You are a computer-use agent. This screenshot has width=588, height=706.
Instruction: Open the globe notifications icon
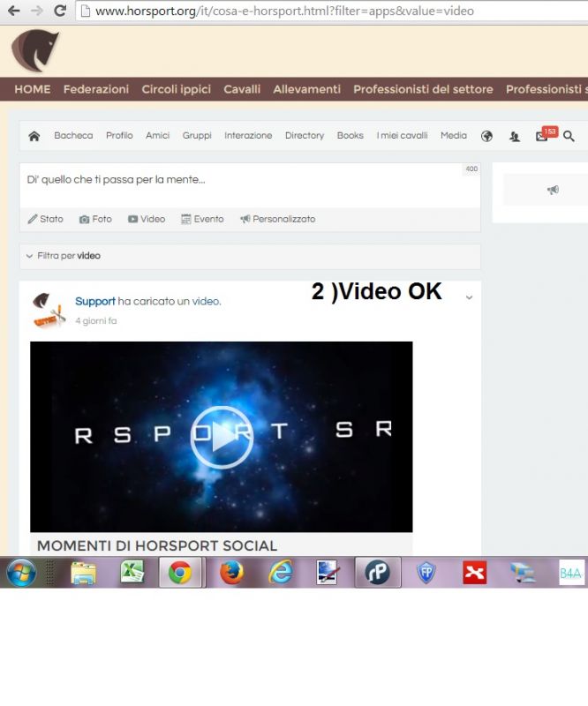pos(486,136)
